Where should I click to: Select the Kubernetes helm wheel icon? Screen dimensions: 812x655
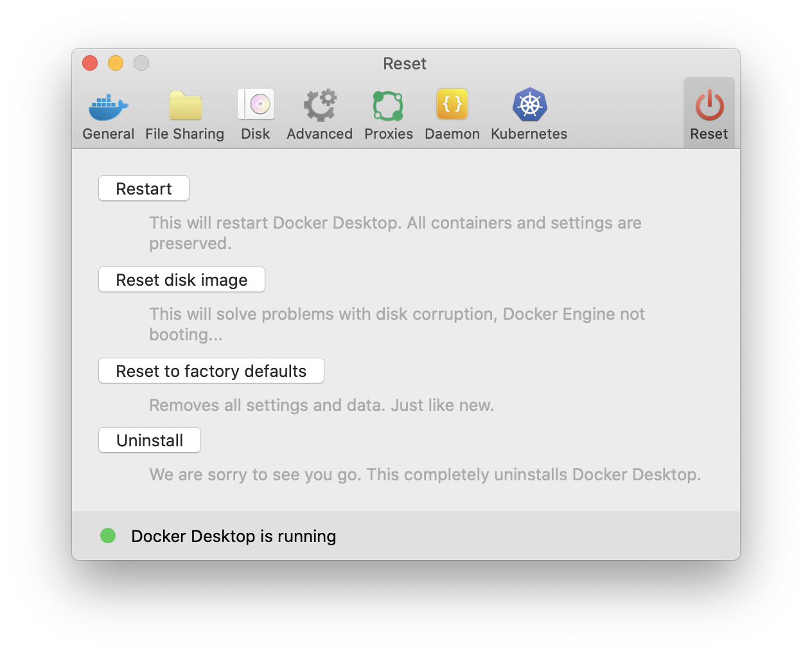(529, 105)
